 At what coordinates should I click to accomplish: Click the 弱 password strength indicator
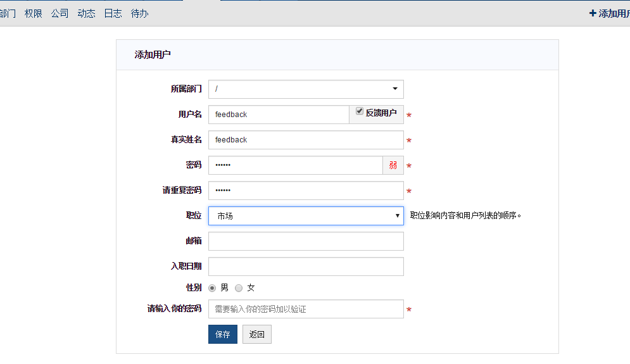[x=393, y=165]
